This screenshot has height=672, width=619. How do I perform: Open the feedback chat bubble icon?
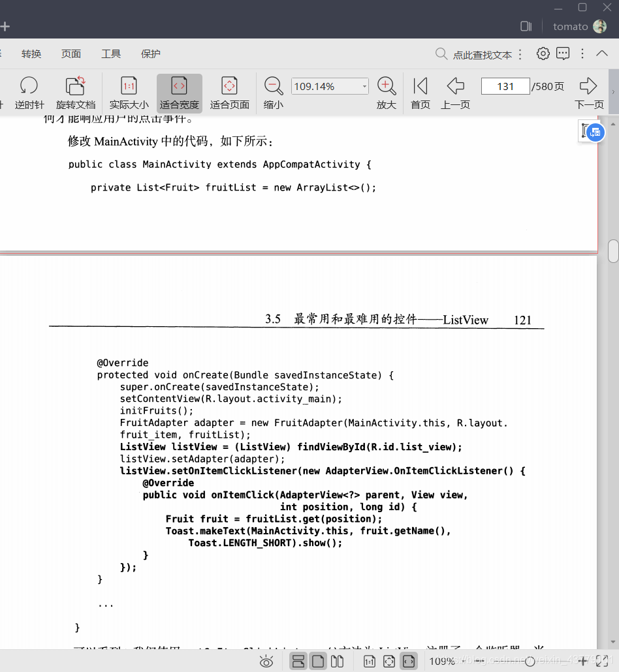click(562, 53)
